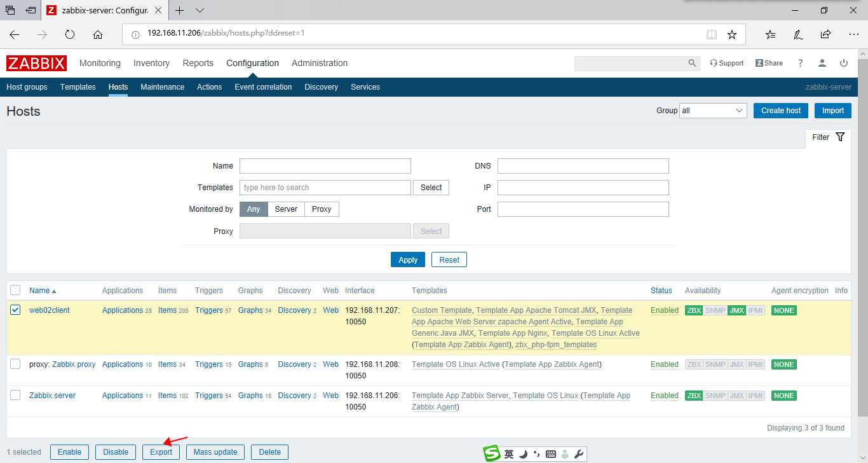Check the Zabbix proxy host checkbox
This screenshot has width=868, height=463.
tap(16, 364)
